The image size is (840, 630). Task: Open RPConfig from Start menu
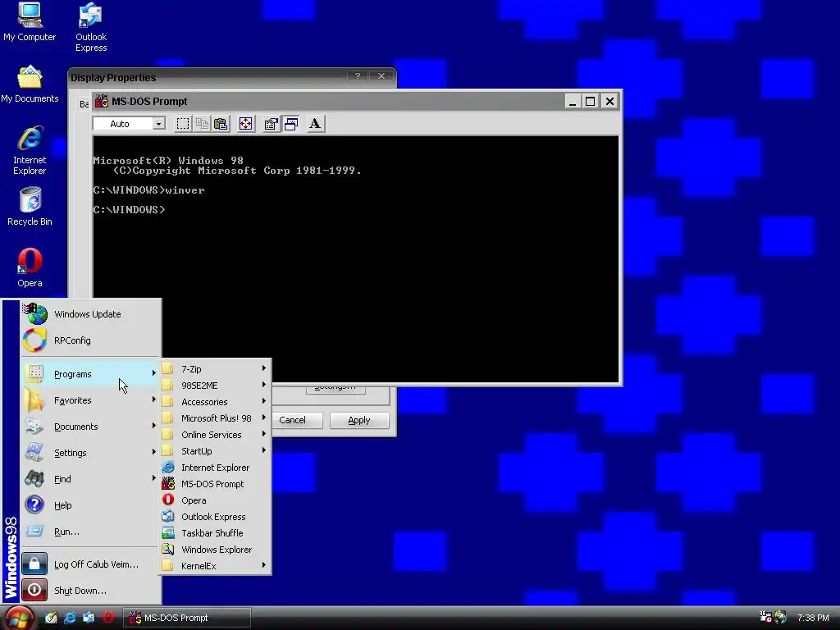[90, 340]
